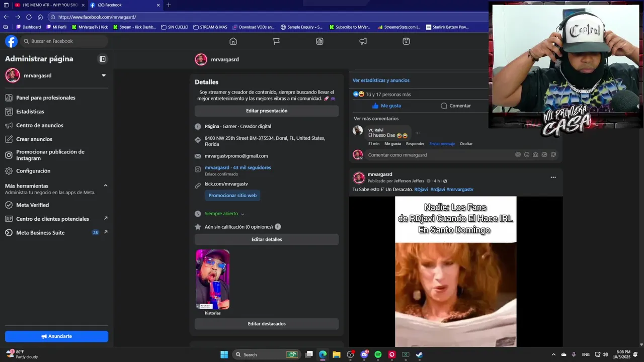Click Responder under VC Ralvi comment
The height and width of the screenshot is (362, 644).
[415, 144]
